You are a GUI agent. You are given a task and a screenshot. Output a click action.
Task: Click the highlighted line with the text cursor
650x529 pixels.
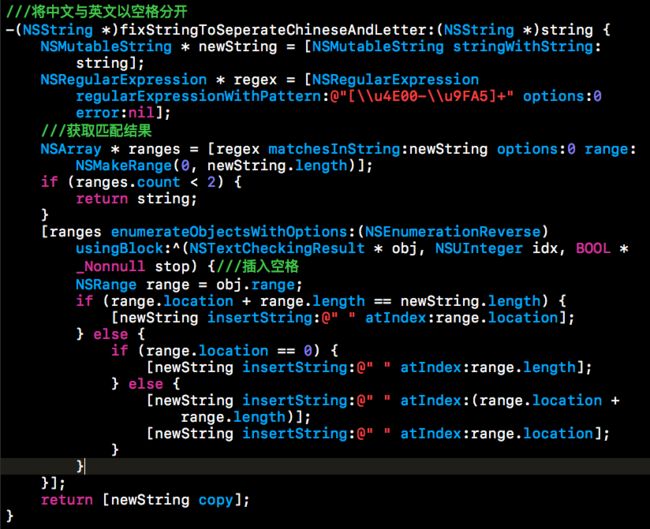click(325, 466)
